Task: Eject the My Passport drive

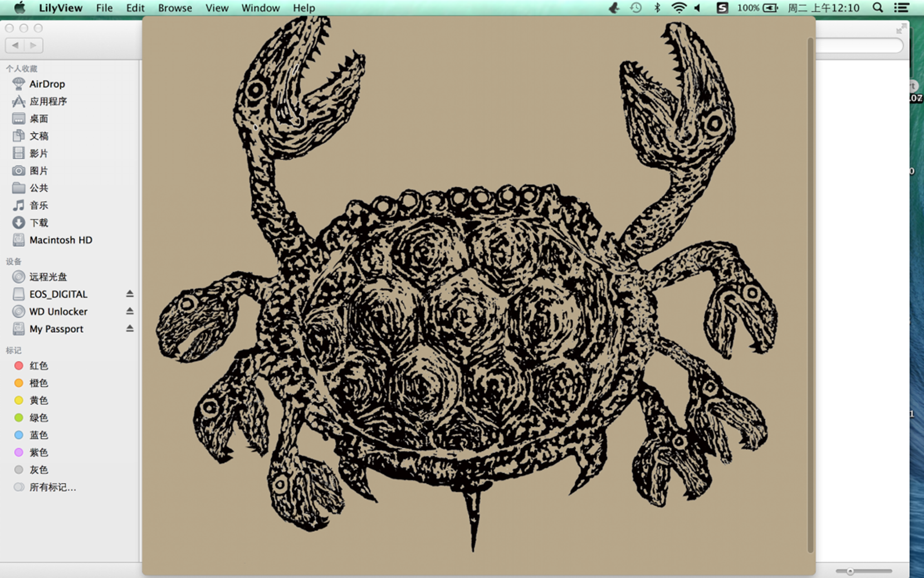Action: tap(130, 328)
